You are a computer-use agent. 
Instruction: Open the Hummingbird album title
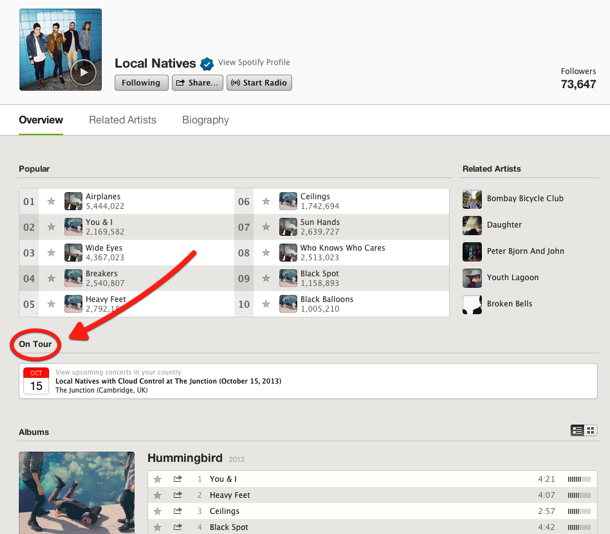pyautogui.click(x=185, y=458)
